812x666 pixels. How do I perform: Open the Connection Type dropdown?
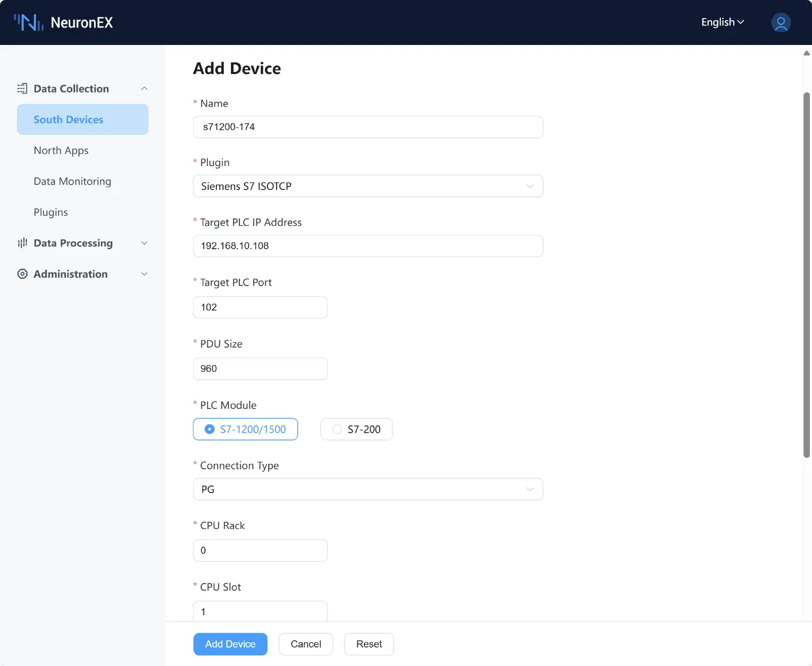click(367, 489)
